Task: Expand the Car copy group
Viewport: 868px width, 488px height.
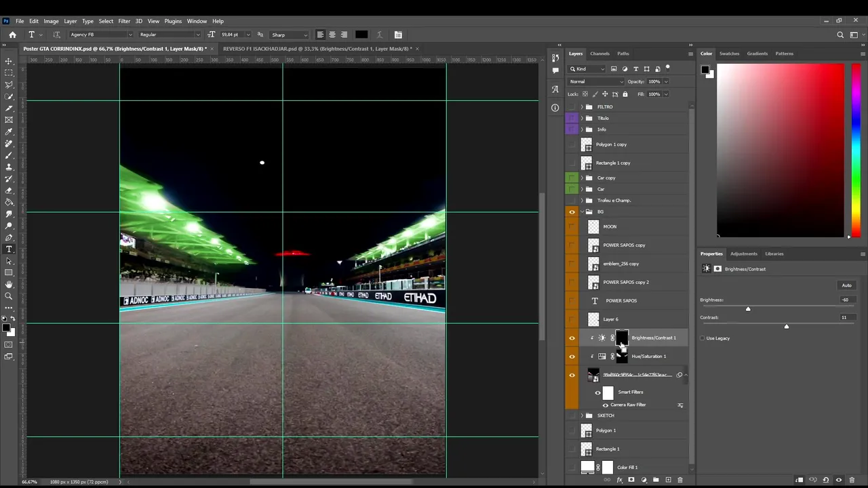Action: point(581,178)
